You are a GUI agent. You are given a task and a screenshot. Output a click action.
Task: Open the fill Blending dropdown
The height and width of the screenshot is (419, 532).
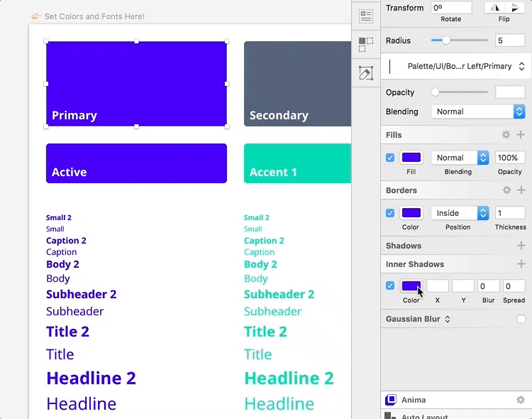click(x=460, y=158)
